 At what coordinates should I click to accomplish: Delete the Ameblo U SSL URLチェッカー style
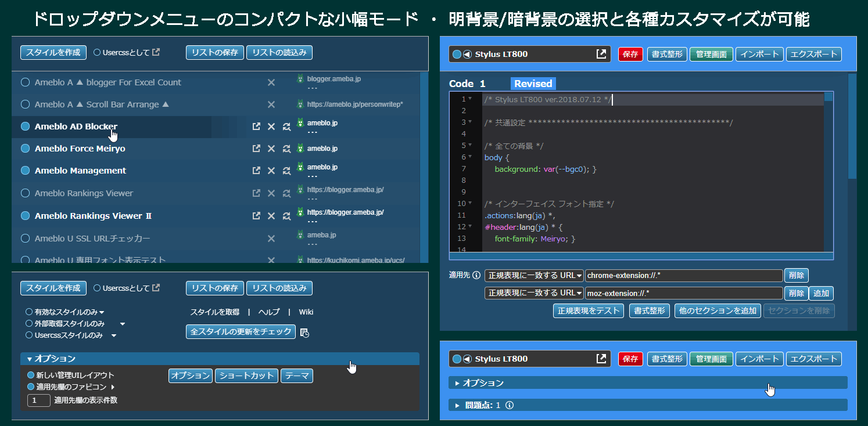[271, 239]
